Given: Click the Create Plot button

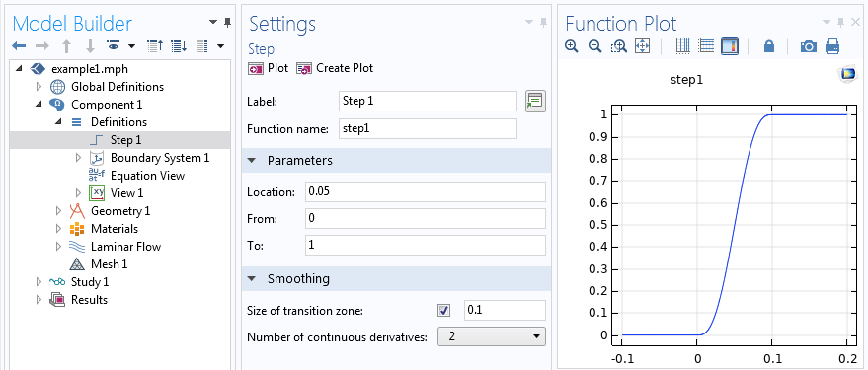Looking at the screenshot, I should click(335, 69).
